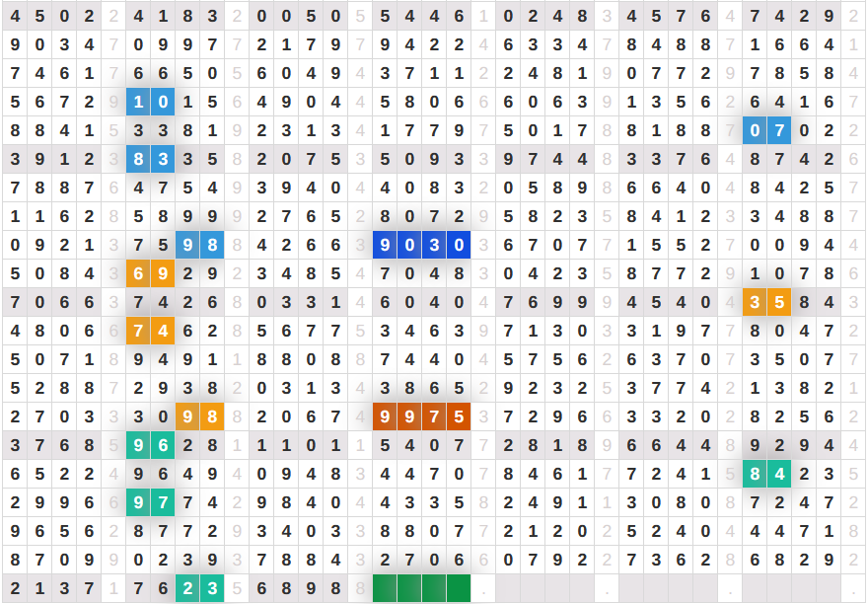
Task: Click the teal 84 tile on right side
Action: click(x=767, y=474)
